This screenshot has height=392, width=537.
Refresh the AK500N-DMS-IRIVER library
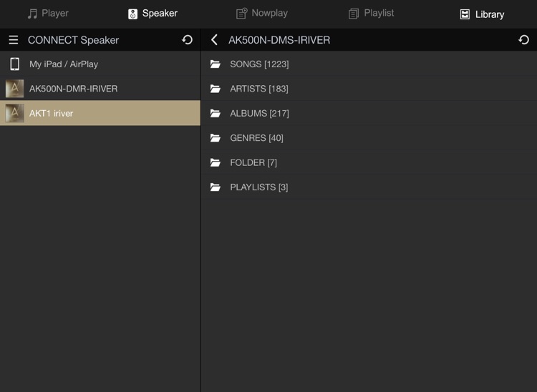tap(523, 40)
